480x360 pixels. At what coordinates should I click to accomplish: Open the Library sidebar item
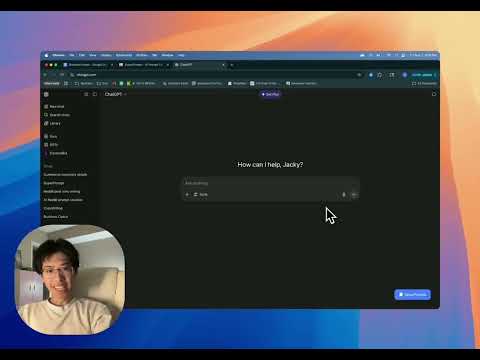point(52,123)
